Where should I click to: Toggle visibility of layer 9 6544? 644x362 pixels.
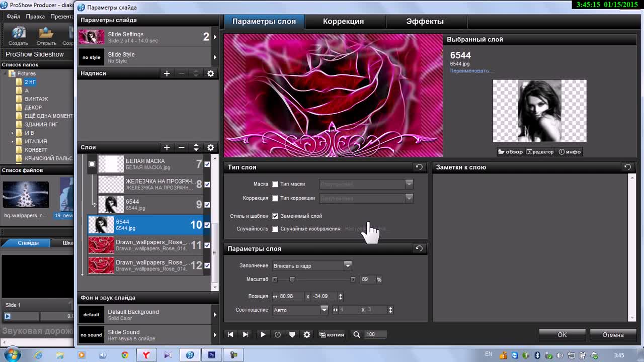point(207,205)
